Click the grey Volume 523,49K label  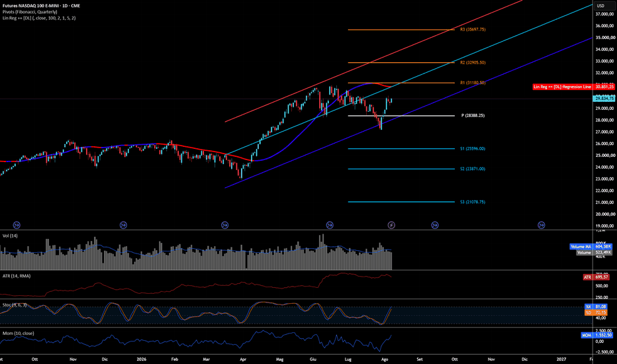(x=594, y=252)
